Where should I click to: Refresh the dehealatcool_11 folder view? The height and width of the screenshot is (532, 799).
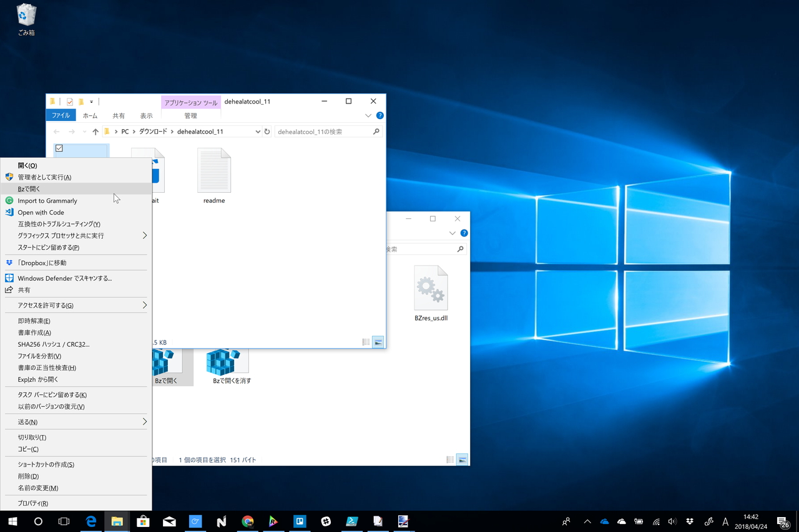[267, 132]
